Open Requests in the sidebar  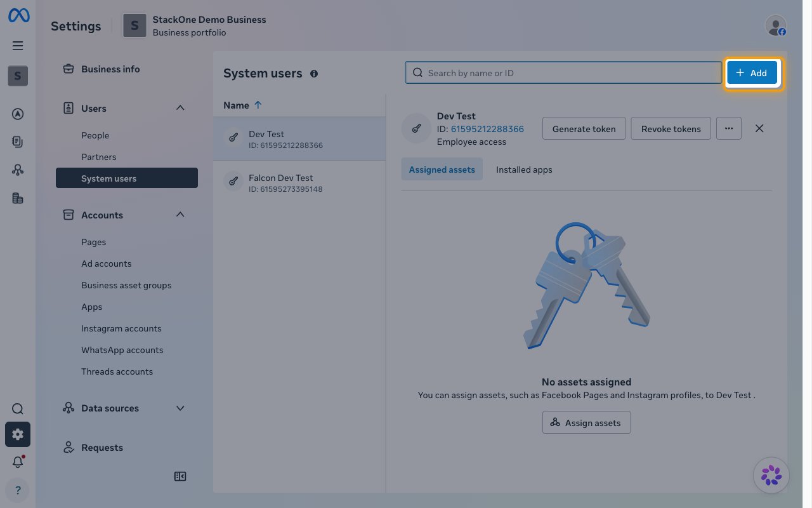pos(127,448)
